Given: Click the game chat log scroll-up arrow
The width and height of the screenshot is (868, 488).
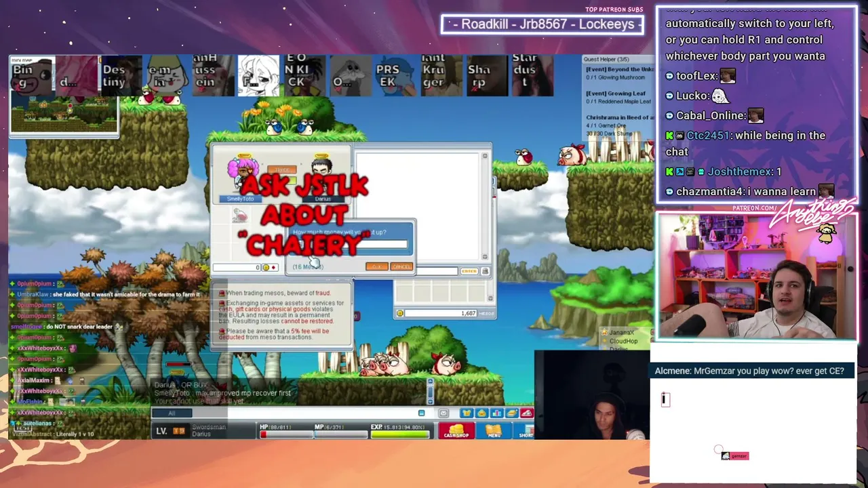Looking at the screenshot, I should [x=430, y=382].
